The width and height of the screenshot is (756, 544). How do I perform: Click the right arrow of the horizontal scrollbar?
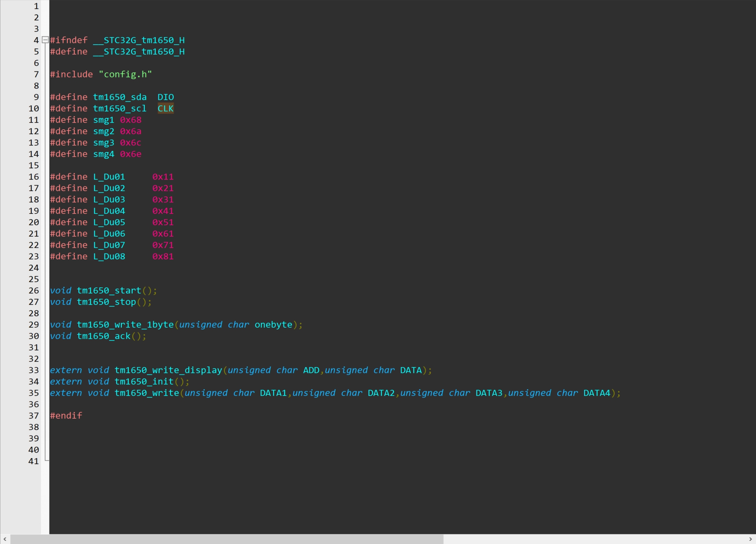tap(750, 539)
